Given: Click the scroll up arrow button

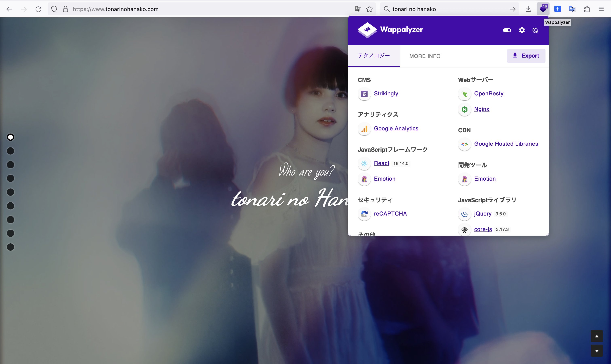Looking at the screenshot, I should 596,336.
